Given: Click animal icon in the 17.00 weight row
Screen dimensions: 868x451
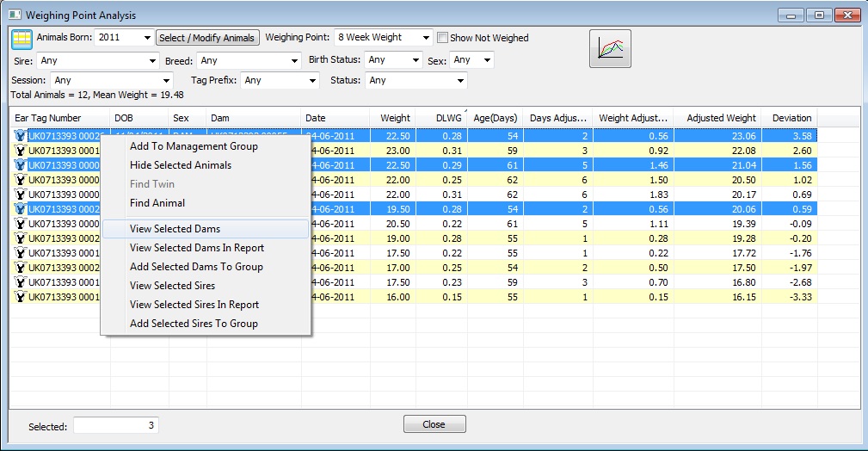Looking at the screenshot, I should coord(21,268).
